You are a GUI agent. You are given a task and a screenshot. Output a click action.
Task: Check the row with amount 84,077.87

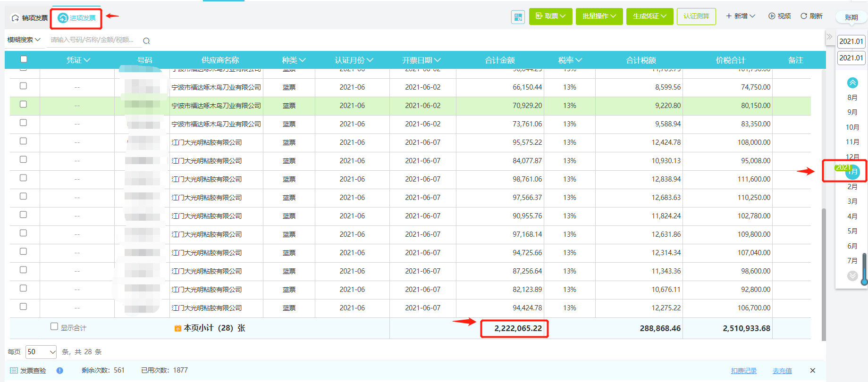(x=23, y=159)
